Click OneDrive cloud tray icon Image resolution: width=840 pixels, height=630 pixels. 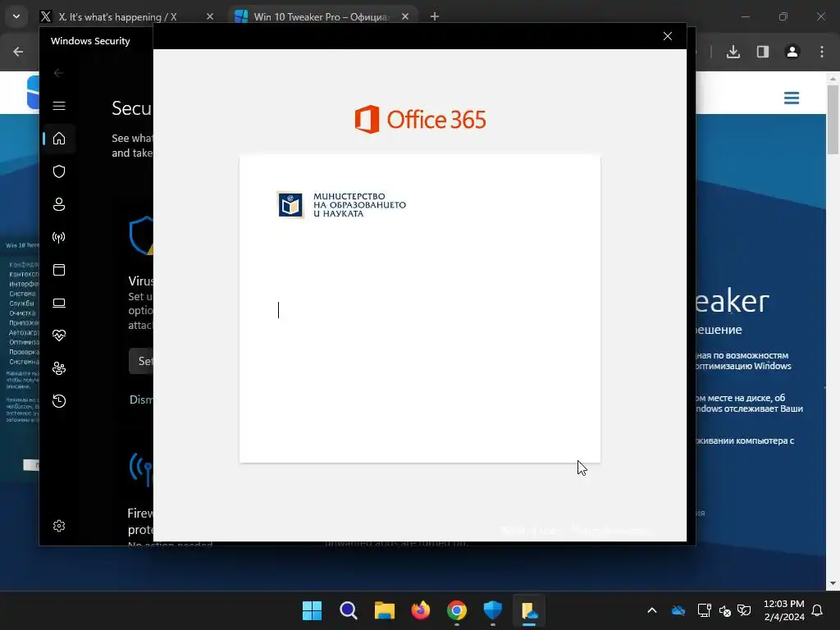point(678,610)
